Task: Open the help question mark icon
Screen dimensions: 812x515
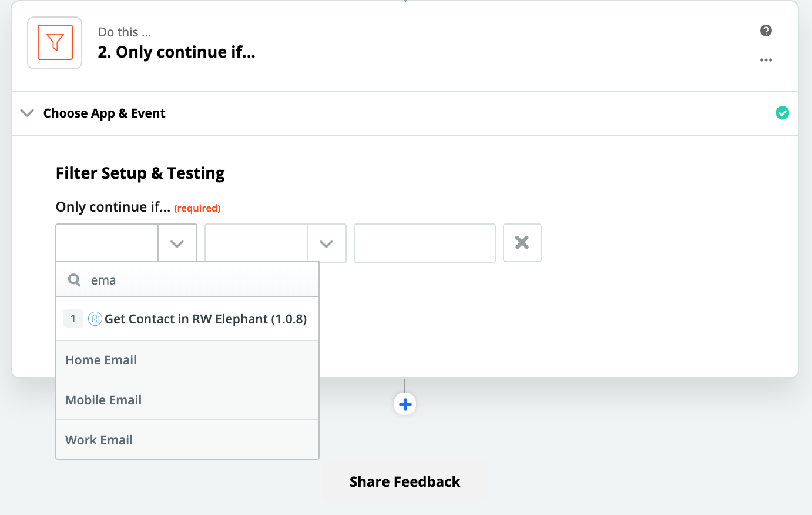Action: pos(766,31)
